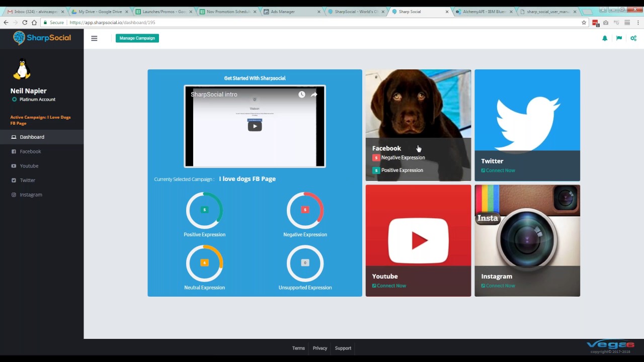Viewport: 644px width, 362px height.
Task: Select Dashboard in the sidebar
Action: click(x=42, y=137)
